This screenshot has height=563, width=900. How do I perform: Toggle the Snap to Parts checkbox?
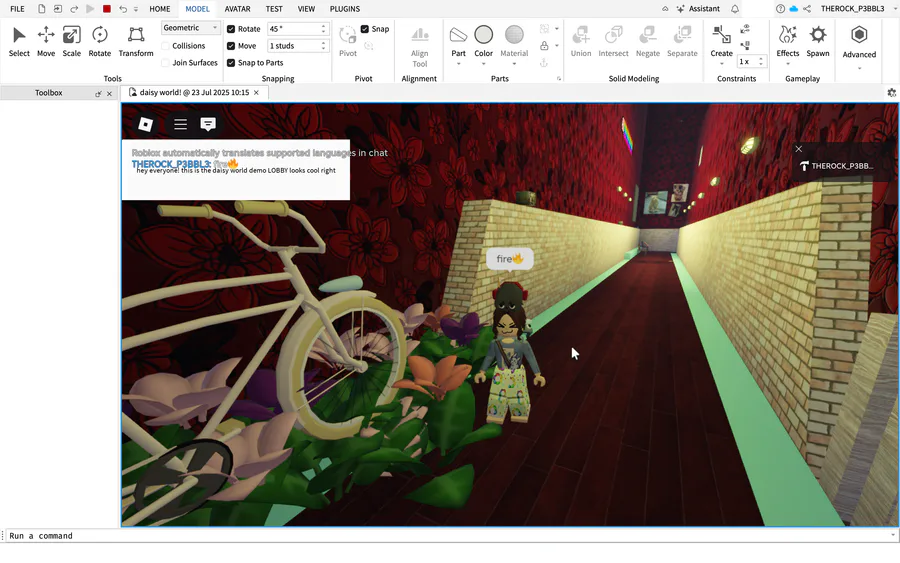(231, 63)
